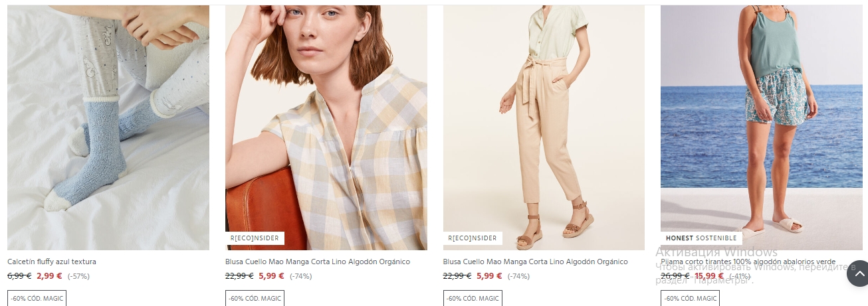This screenshot has width=868, height=306.
Task: Open 'Calcetín fluffy azul textura' product link
Action: [x=52, y=262]
